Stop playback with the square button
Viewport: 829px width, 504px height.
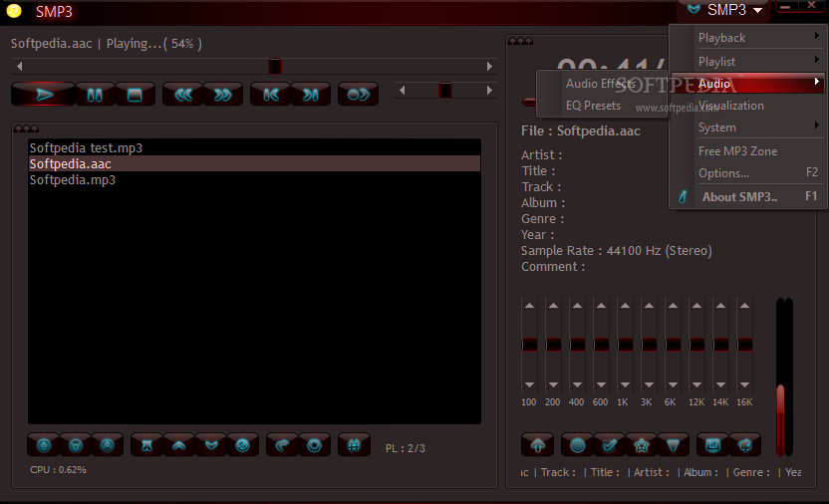135,95
